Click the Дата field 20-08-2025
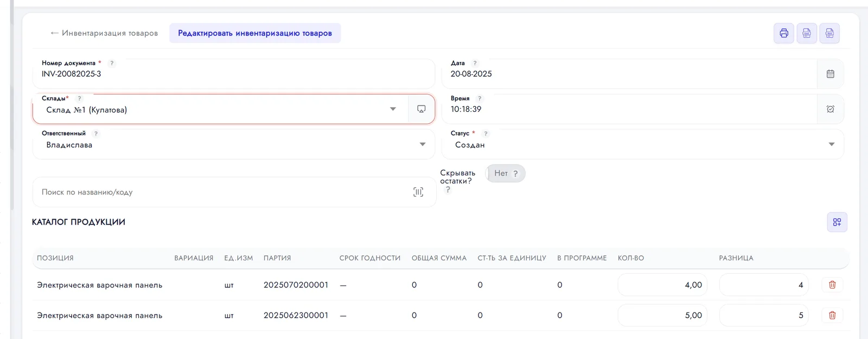The width and height of the screenshot is (868, 339). point(629,74)
